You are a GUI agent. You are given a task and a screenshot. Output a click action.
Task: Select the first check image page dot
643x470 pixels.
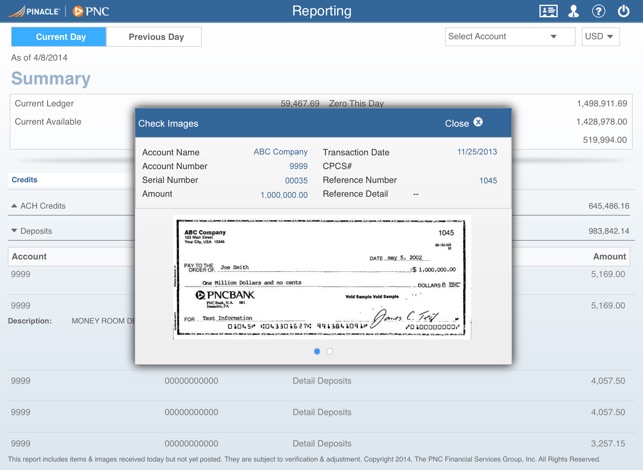point(317,351)
